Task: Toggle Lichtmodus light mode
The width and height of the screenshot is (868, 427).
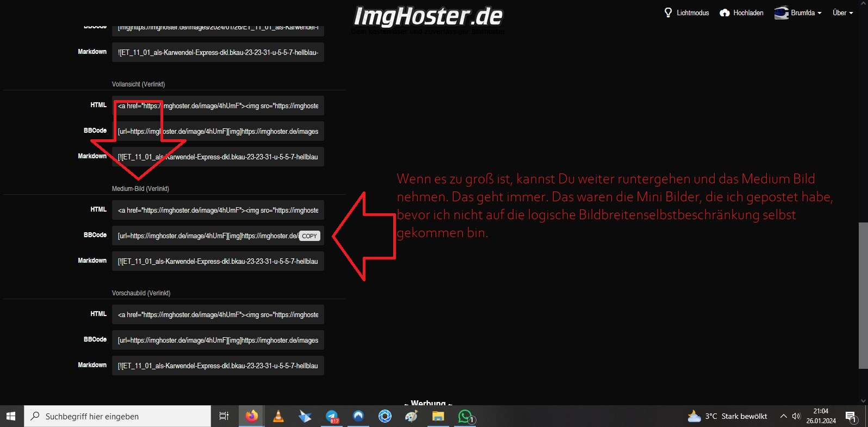Action: point(686,13)
